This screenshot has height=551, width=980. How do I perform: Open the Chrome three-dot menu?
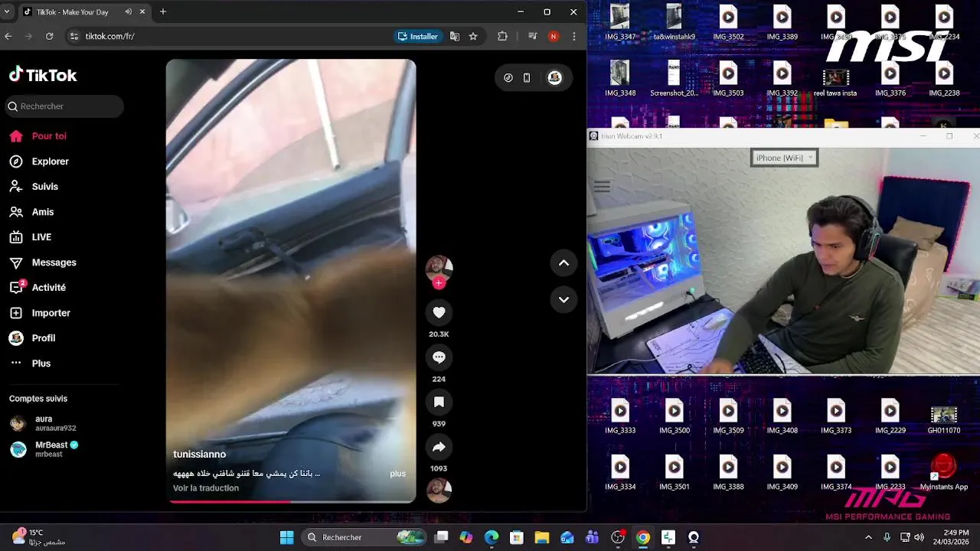coord(574,36)
